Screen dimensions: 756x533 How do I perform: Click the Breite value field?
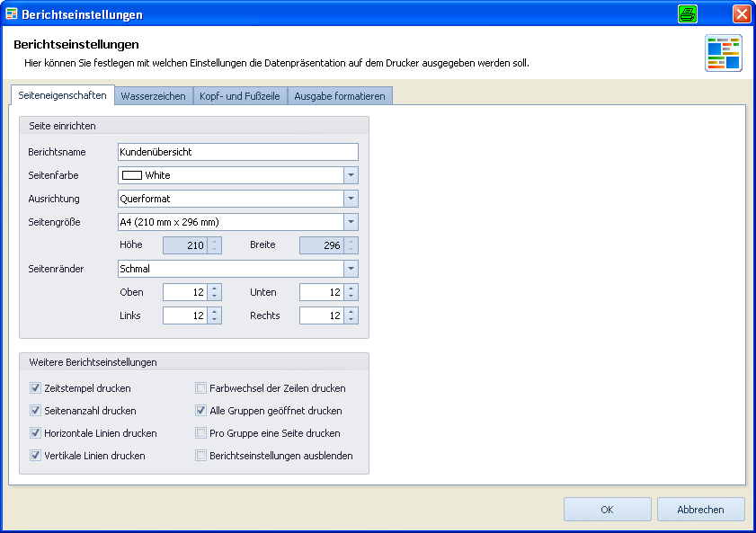pos(322,245)
